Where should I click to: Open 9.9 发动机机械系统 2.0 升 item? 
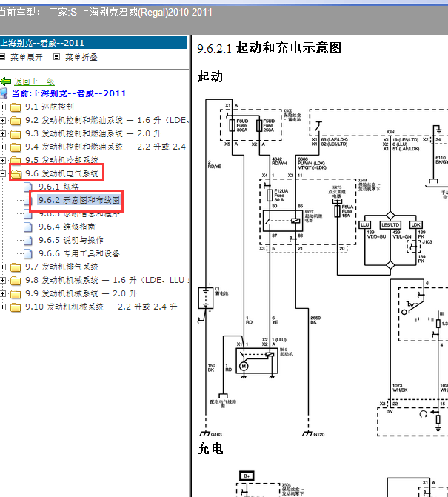[x=81, y=293]
